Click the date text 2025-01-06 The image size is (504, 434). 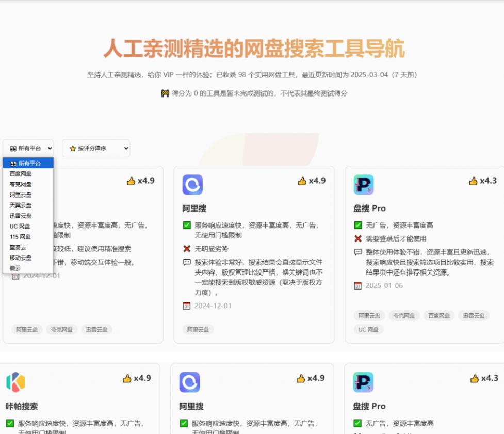tap(384, 285)
